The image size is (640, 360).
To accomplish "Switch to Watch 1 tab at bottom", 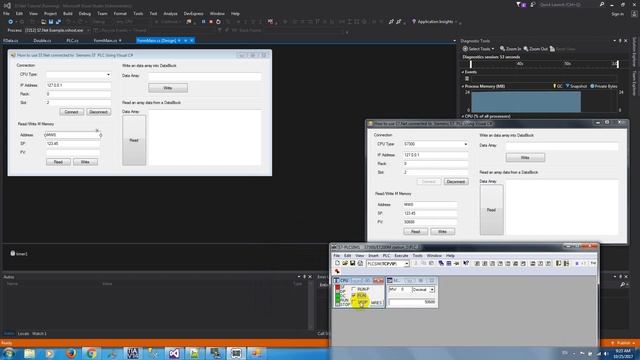I will coord(39,333).
